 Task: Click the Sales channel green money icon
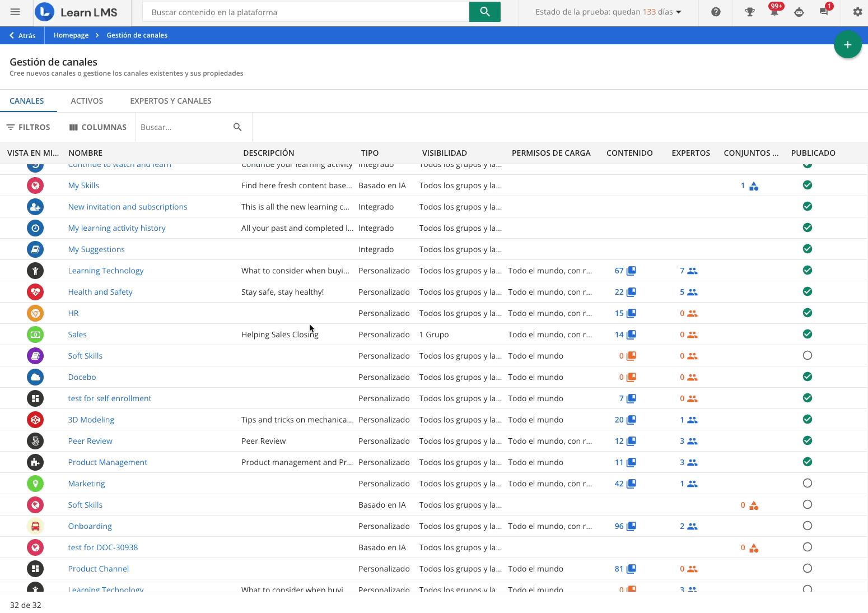tap(35, 335)
